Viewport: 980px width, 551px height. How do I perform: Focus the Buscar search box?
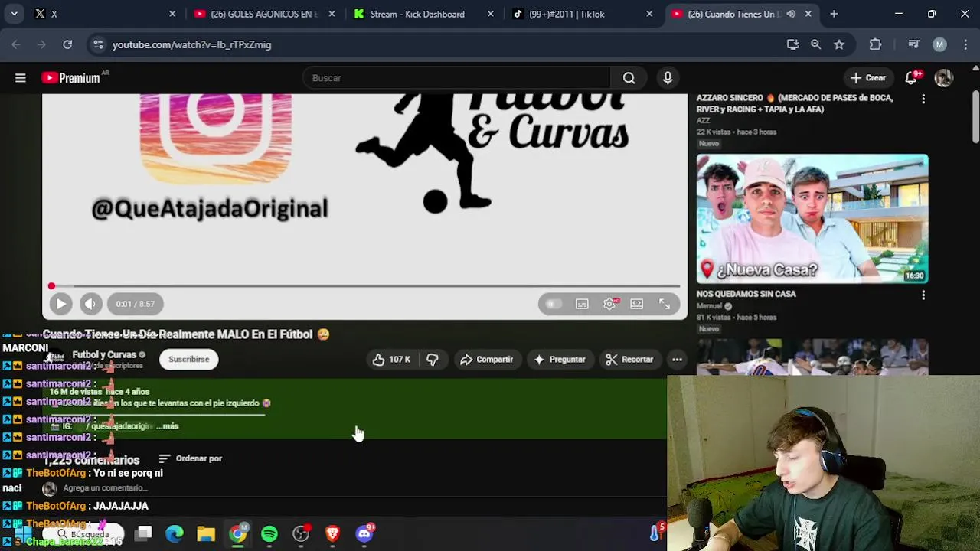[456, 78]
